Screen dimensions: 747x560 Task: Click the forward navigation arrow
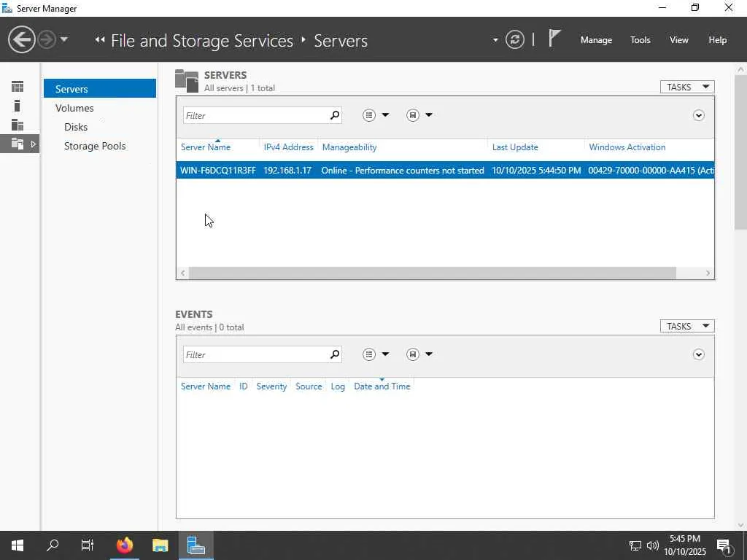(x=47, y=39)
